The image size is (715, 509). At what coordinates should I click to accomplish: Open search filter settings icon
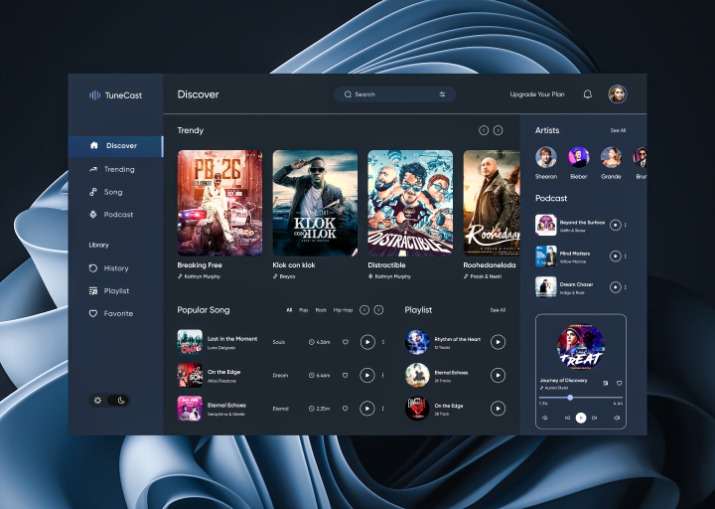[x=442, y=94]
